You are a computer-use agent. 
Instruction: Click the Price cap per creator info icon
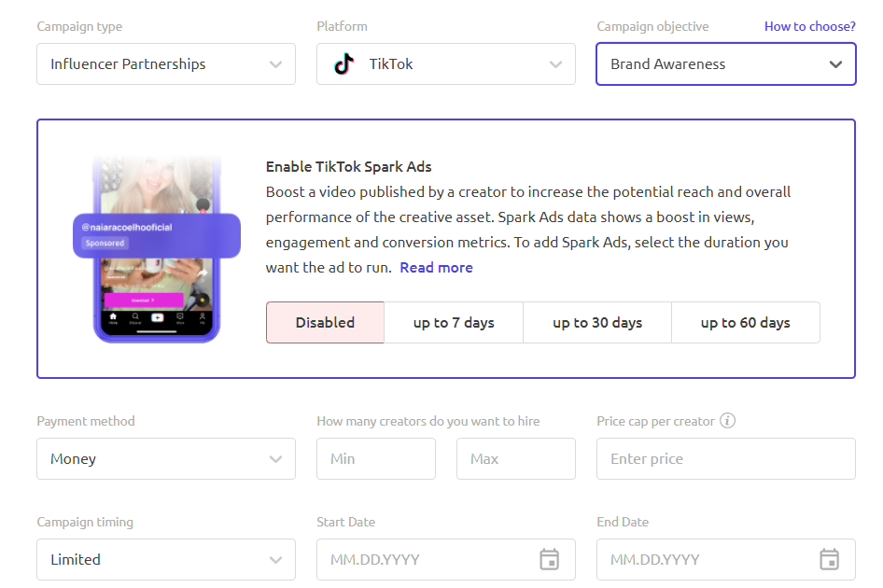[727, 421]
